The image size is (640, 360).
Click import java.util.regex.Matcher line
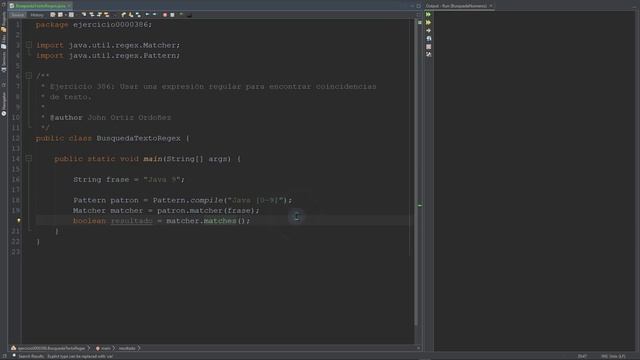(108, 45)
